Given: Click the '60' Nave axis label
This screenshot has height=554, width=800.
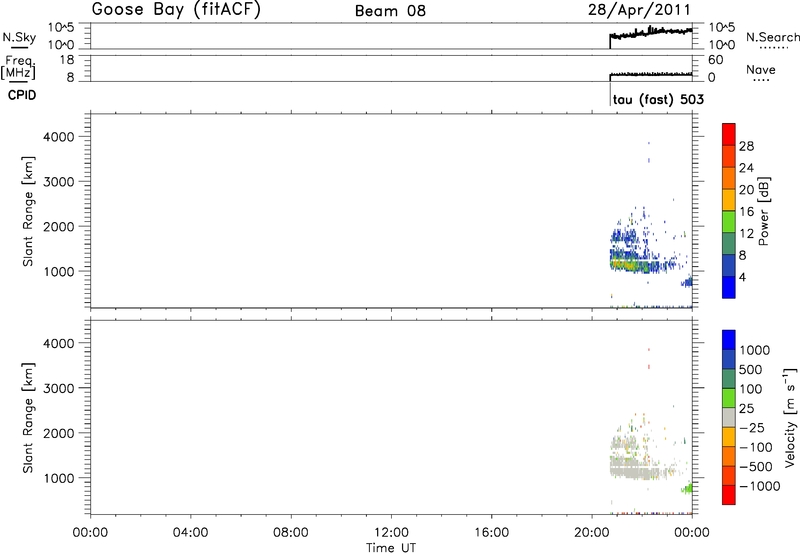Looking at the screenshot, I should pos(715,60).
